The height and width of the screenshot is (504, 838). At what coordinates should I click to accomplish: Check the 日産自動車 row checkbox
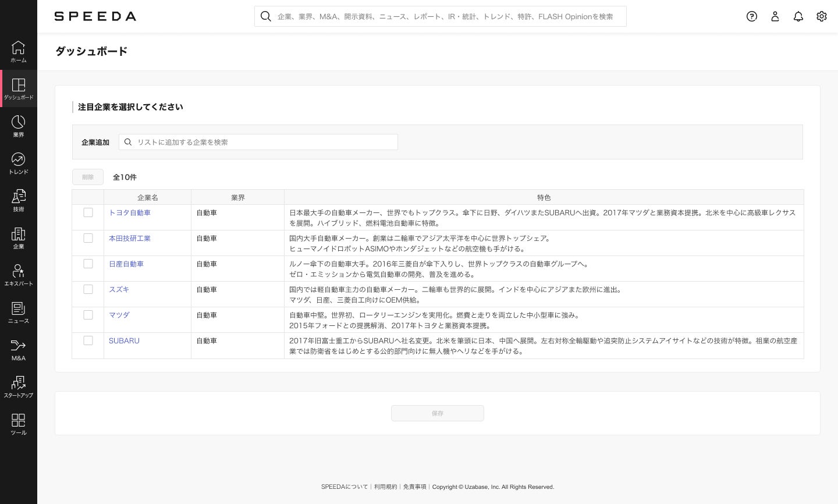point(88,264)
